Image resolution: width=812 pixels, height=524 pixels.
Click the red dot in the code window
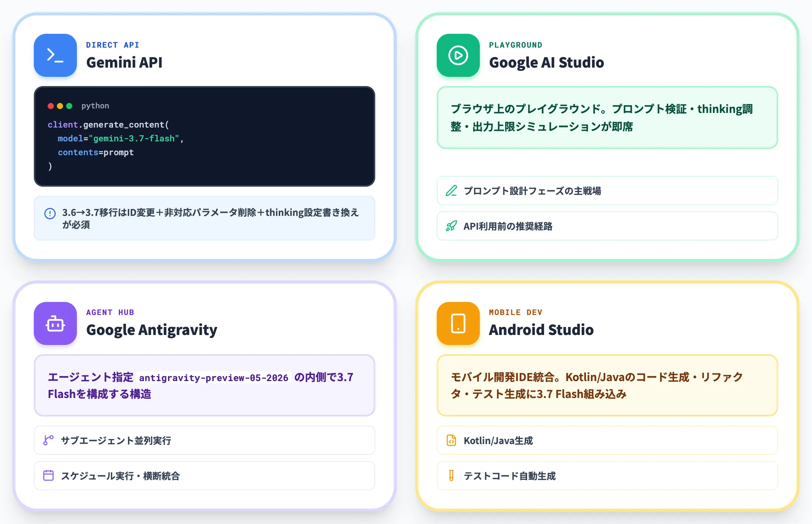tap(51, 106)
